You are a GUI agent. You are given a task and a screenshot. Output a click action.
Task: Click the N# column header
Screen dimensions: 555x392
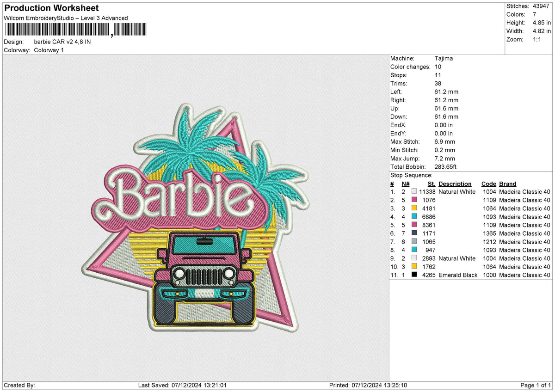click(x=405, y=184)
